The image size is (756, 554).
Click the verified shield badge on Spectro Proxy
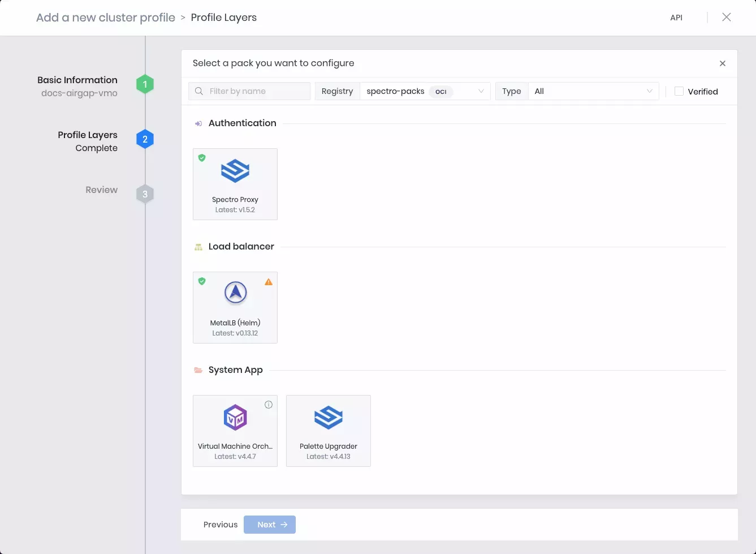pyautogui.click(x=202, y=158)
